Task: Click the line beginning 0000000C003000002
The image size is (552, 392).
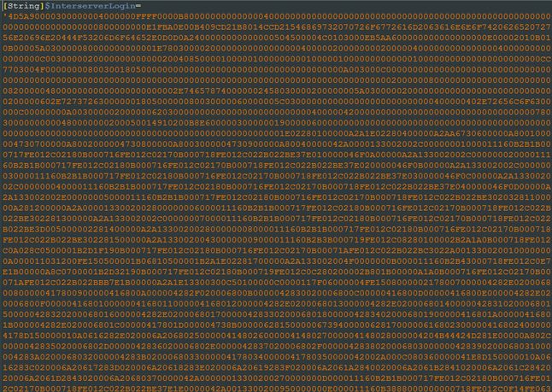Action: tap(278, 59)
